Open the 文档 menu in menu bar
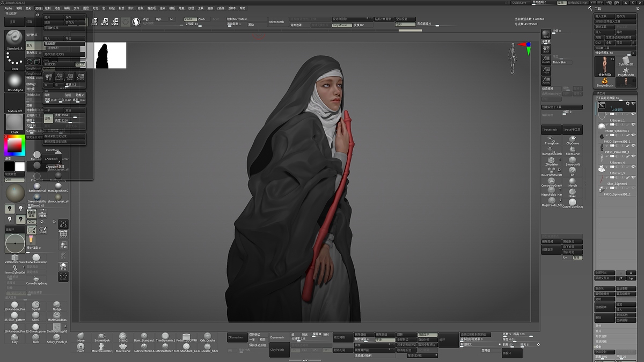The width and height of the screenshot is (644, 362). pos(38,9)
